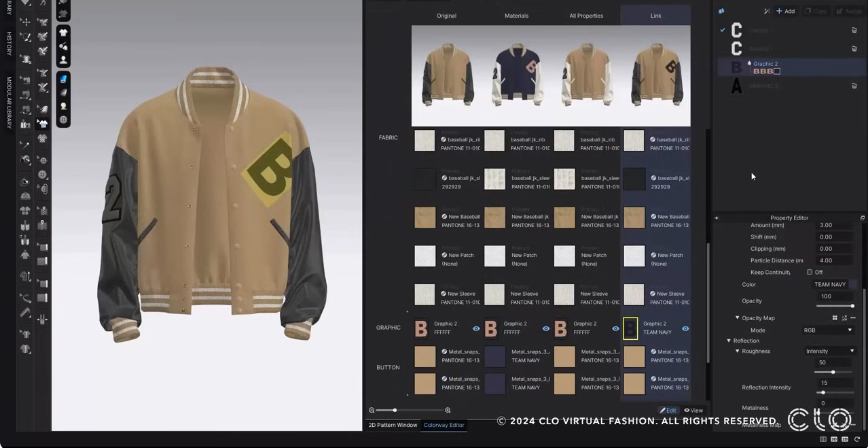Click the View mode button
This screenshot has width=868, height=448.
coord(693,411)
